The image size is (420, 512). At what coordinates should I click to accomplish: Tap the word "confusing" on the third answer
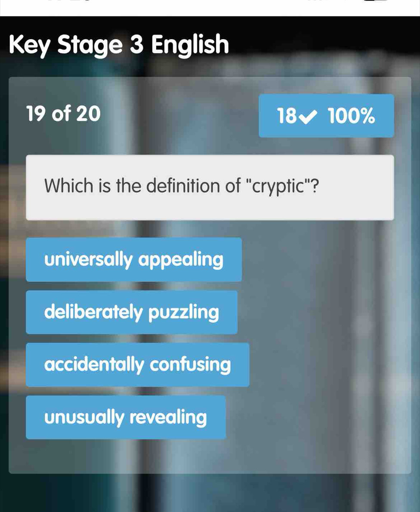click(x=190, y=365)
